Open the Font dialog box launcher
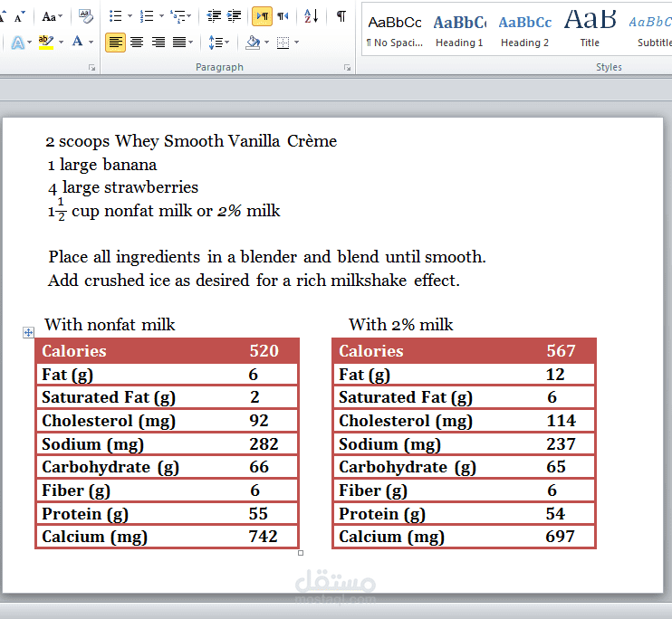 tap(91, 68)
